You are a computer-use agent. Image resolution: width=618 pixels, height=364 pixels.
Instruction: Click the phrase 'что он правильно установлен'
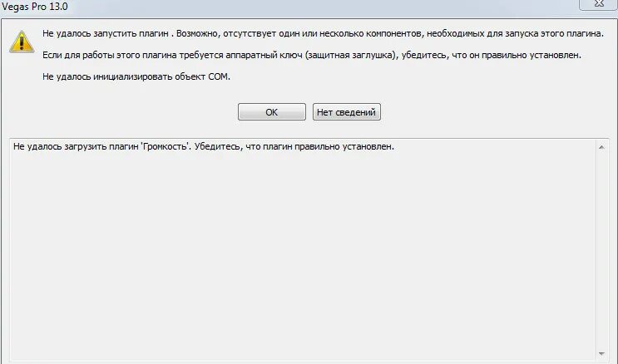(x=531, y=55)
